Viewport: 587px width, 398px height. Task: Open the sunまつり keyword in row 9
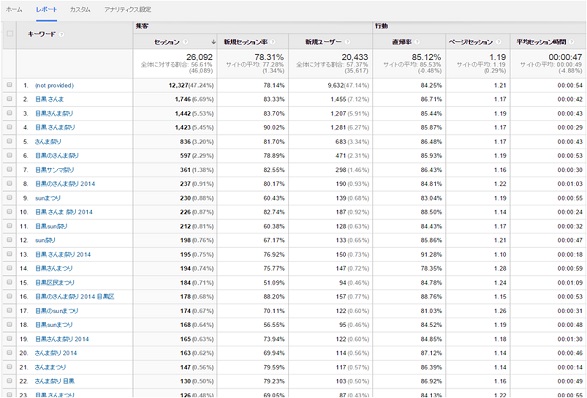coord(48,198)
